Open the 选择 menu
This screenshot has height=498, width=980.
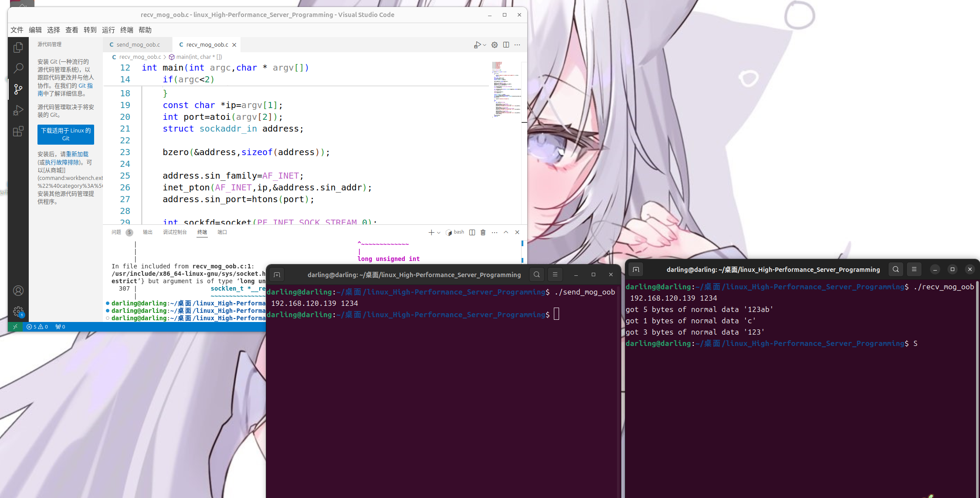(x=54, y=30)
